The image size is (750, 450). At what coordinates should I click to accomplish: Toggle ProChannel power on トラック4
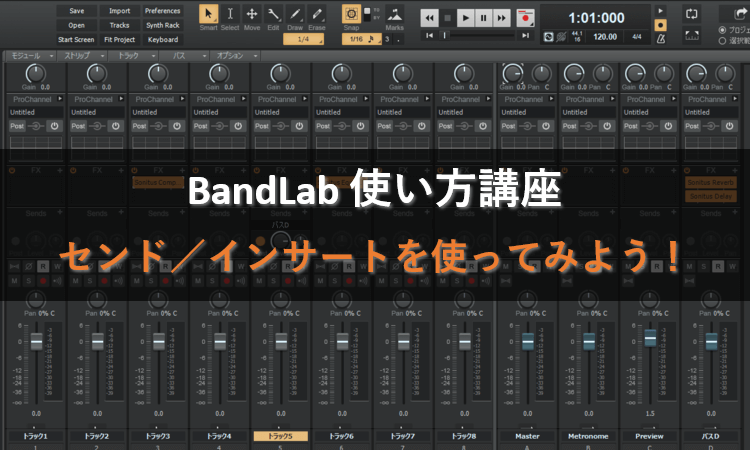pos(238,126)
